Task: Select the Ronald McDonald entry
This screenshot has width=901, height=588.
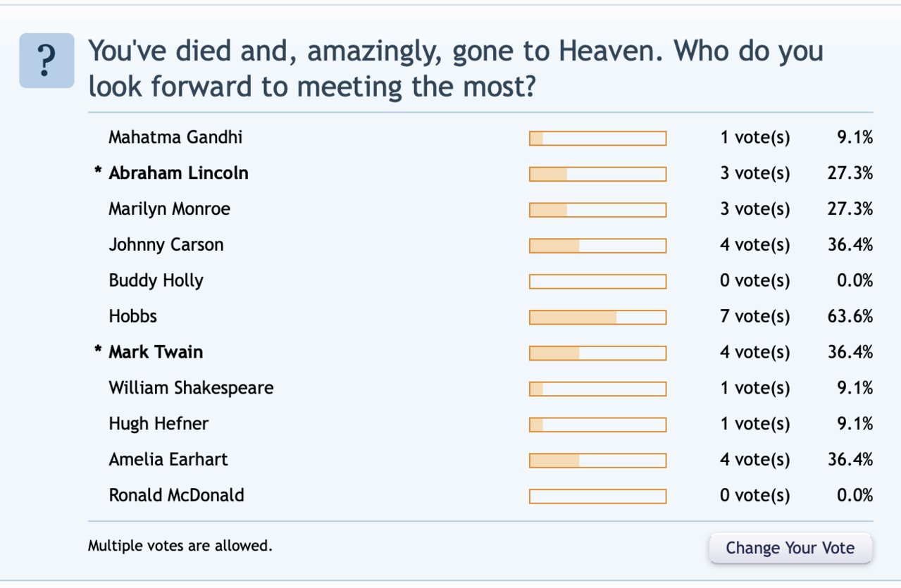Action: pos(176,495)
